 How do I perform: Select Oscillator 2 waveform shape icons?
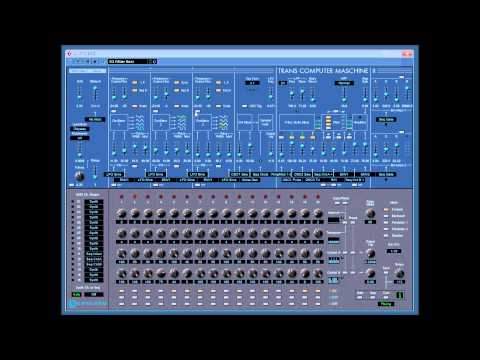182,122
